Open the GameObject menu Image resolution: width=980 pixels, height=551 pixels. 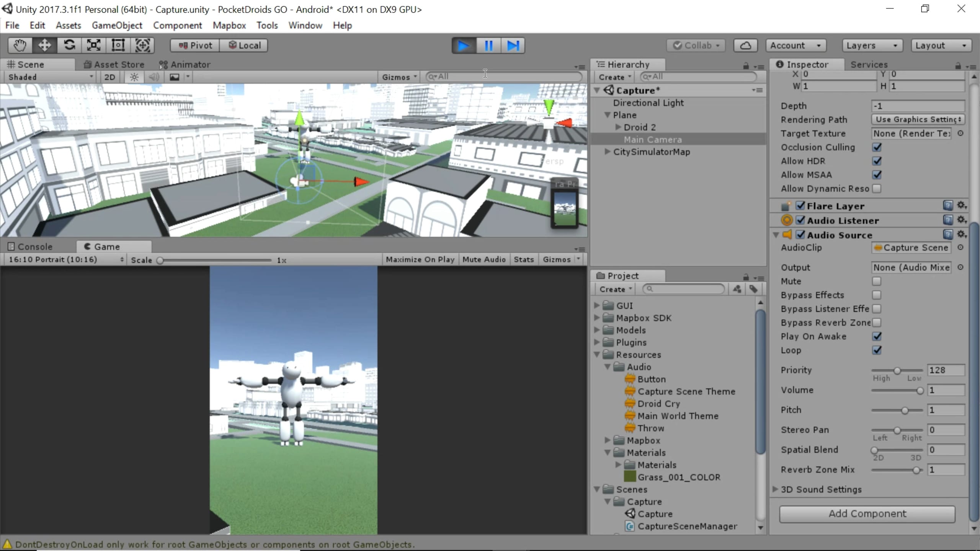117,25
